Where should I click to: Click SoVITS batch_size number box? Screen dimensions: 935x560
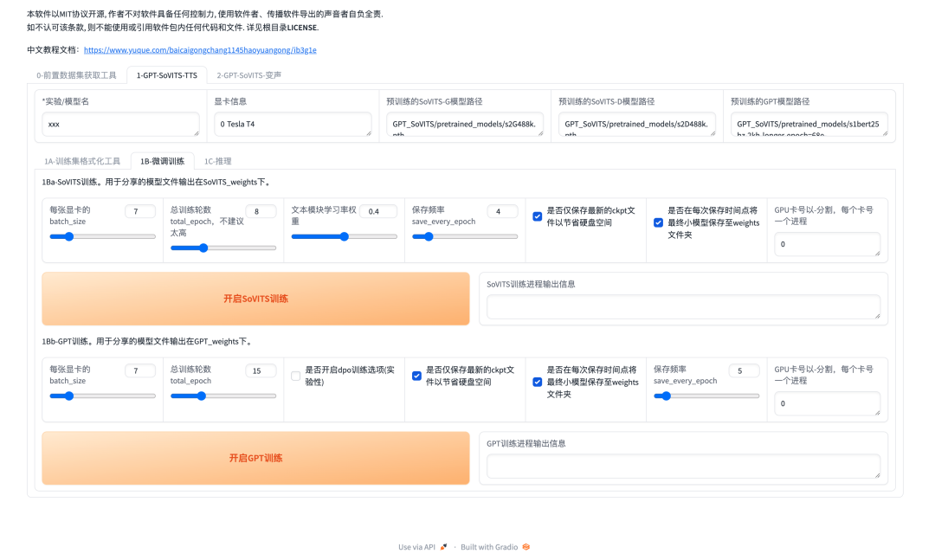pyautogui.click(x=140, y=211)
